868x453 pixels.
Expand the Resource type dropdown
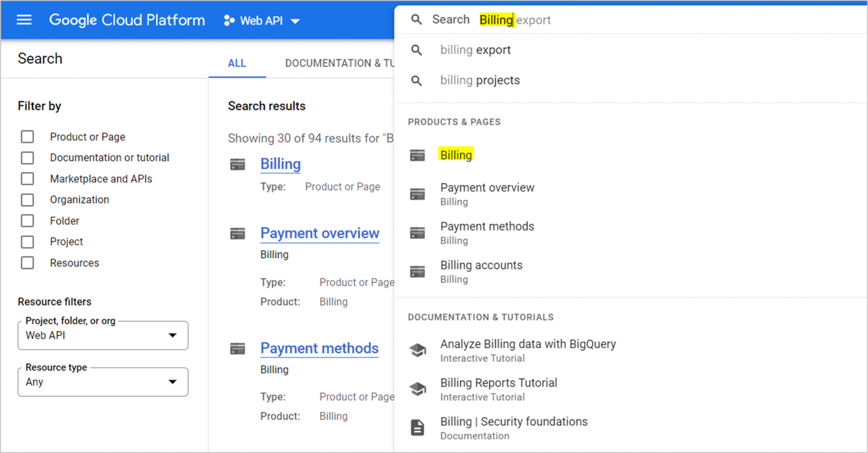[x=103, y=382]
